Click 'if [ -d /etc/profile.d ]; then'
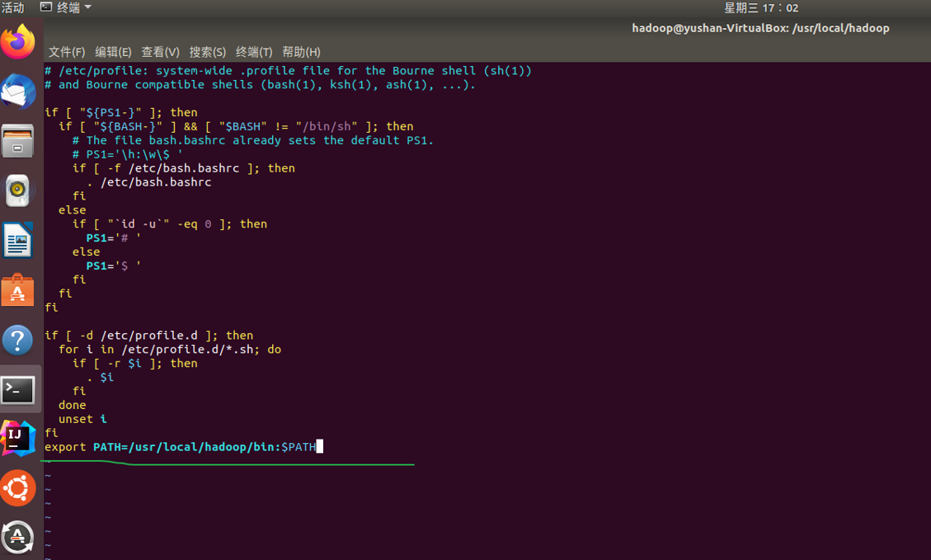 pyautogui.click(x=149, y=336)
